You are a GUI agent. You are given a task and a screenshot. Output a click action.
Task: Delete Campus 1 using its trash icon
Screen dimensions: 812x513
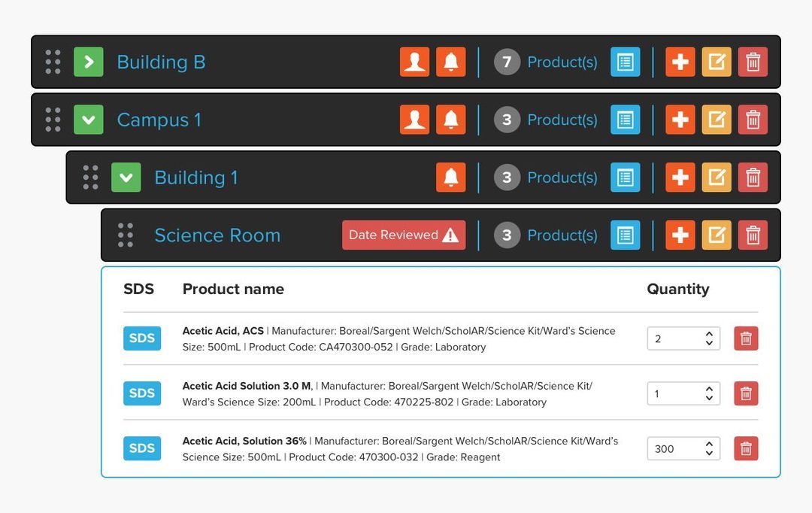753,119
